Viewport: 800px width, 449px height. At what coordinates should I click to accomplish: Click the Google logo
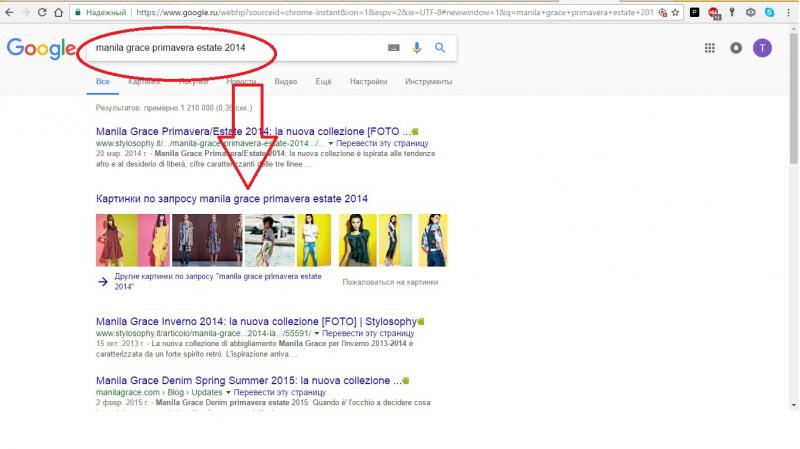41,48
